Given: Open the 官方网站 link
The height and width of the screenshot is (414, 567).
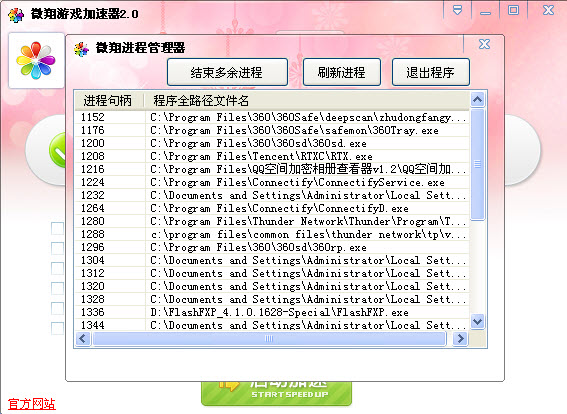Looking at the screenshot, I should tap(32, 404).
